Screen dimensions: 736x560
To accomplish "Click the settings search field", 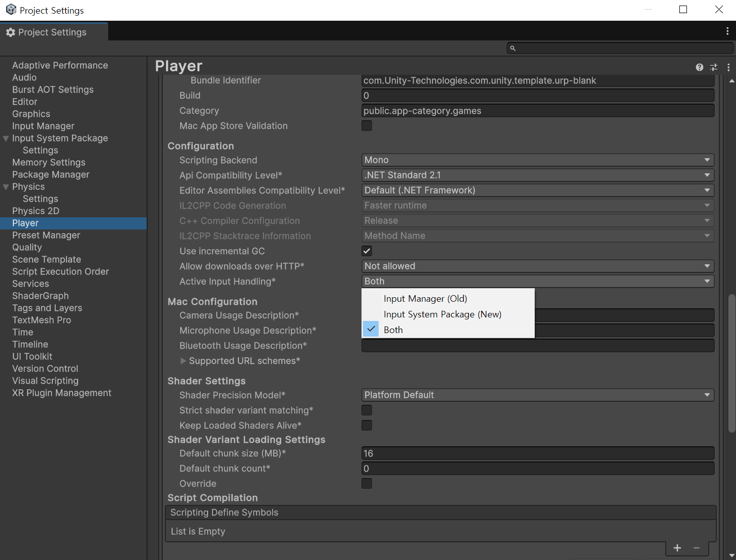I will 620,48.
